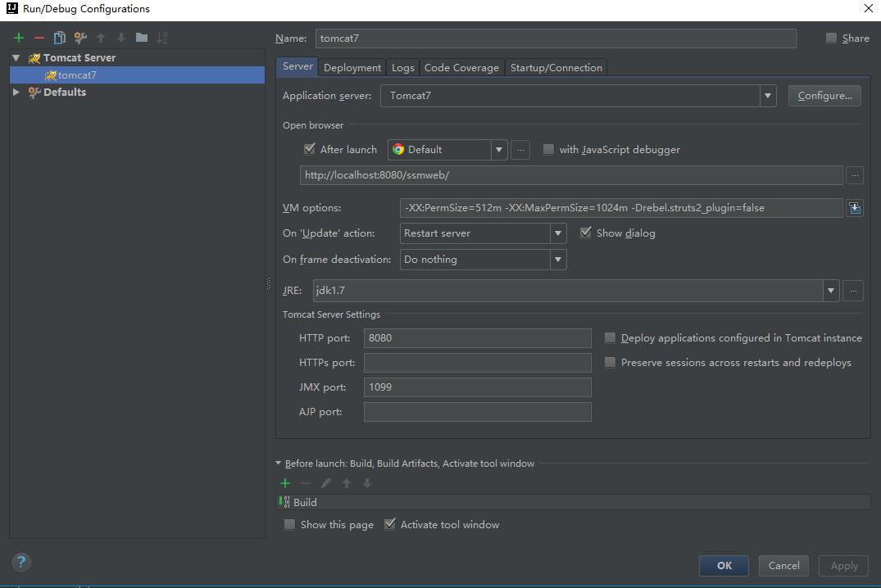This screenshot has width=881, height=588.
Task: Click the Configure... button
Action: click(824, 96)
